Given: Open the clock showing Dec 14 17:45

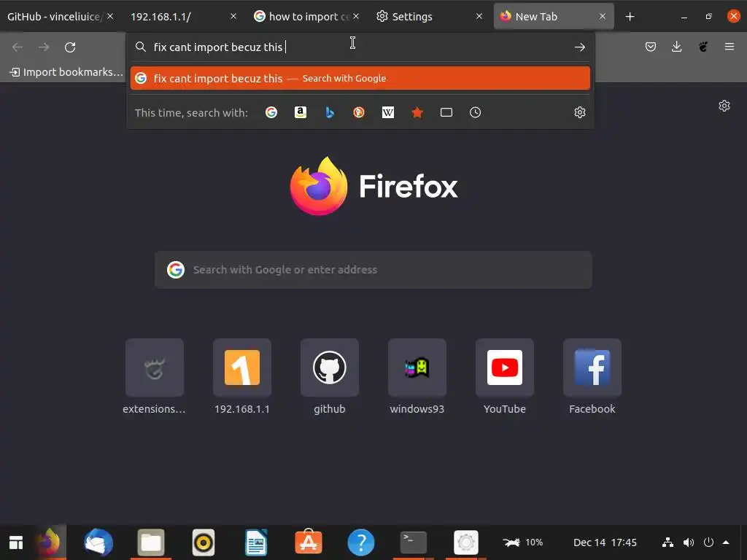Looking at the screenshot, I should tap(605, 542).
